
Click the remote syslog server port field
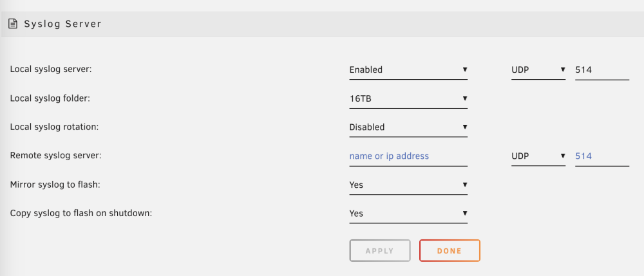[602, 156]
